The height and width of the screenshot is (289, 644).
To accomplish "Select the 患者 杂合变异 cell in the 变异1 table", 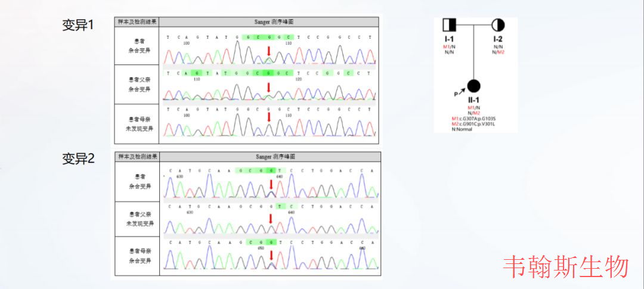I will [137, 45].
